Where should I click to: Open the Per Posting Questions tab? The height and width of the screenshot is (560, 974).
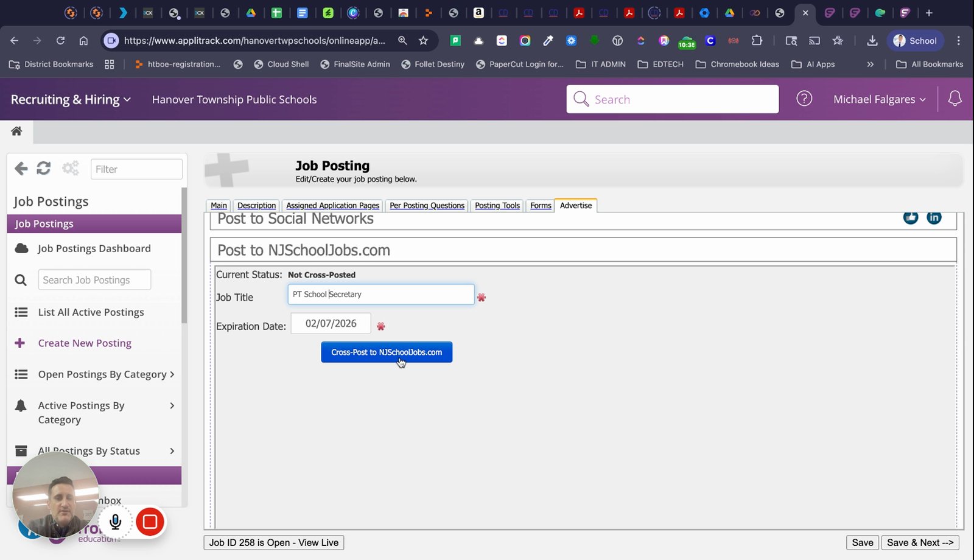click(427, 206)
